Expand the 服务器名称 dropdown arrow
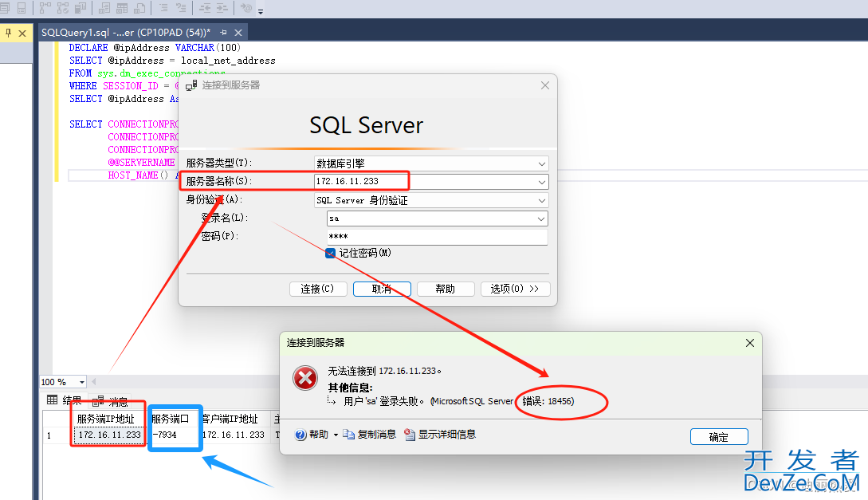The image size is (868, 500). (541, 182)
